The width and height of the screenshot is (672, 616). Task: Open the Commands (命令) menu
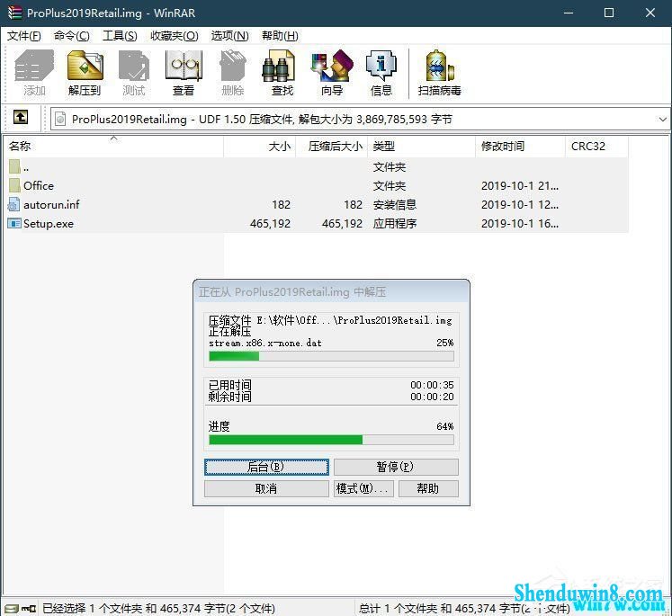[x=72, y=36]
